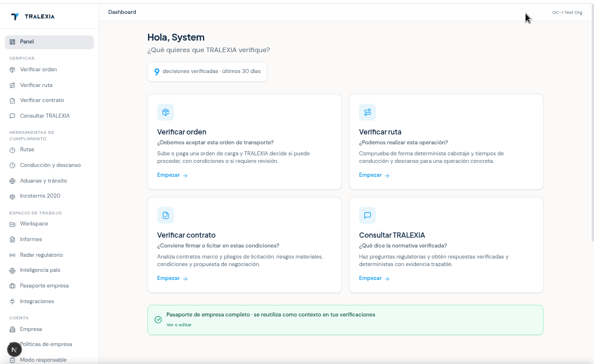Viewport: 594px width, 364px height.
Task: Click the Verificar contrato document icon in sidebar
Action: point(13,101)
